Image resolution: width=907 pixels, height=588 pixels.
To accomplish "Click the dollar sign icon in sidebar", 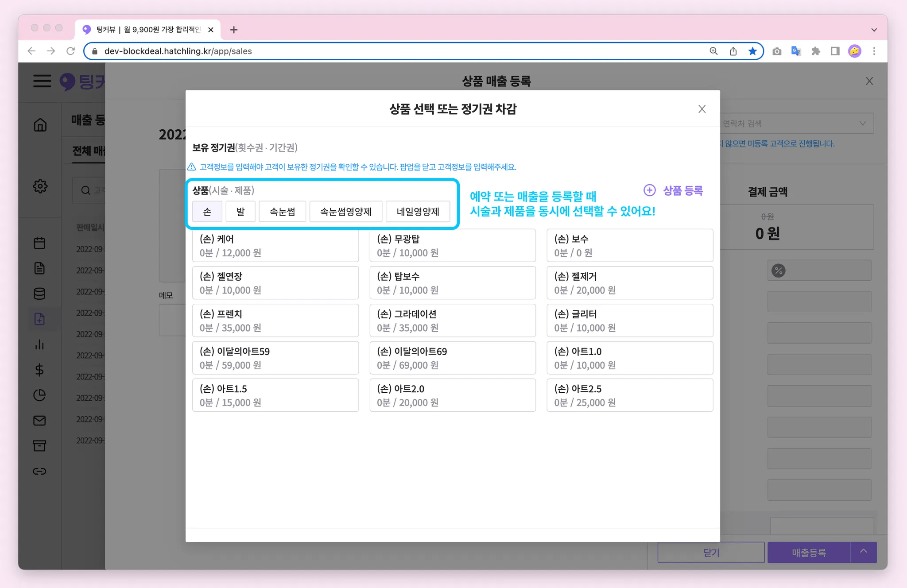I will (x=39, y=370).
